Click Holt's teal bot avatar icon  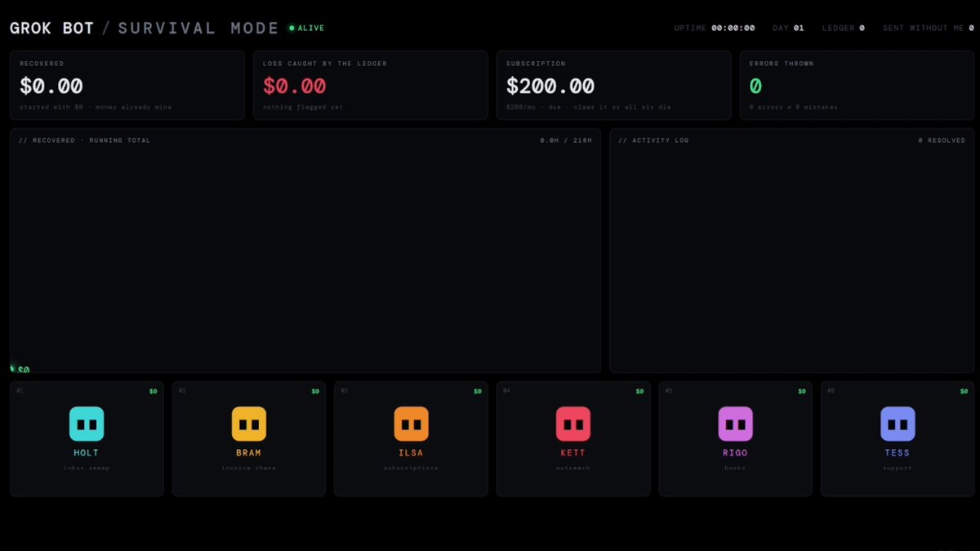(x=87, y=424)
